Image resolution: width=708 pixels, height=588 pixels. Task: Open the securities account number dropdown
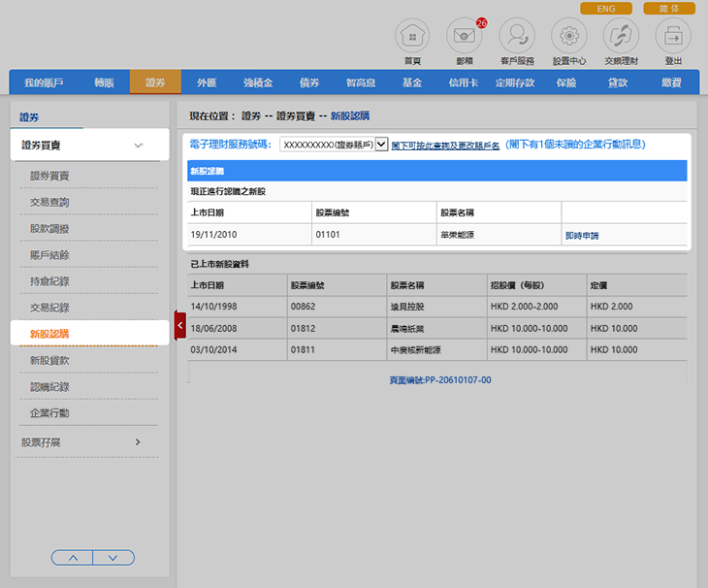381,145
